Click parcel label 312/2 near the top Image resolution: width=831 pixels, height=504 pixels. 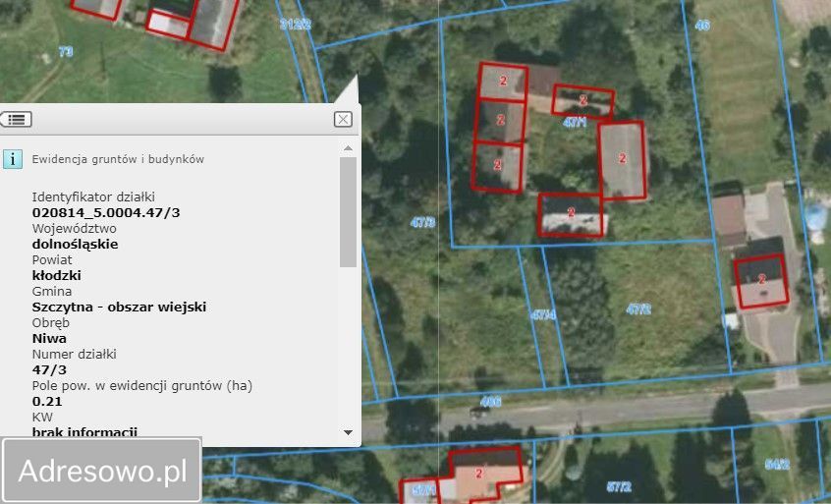tap(296, 24)
